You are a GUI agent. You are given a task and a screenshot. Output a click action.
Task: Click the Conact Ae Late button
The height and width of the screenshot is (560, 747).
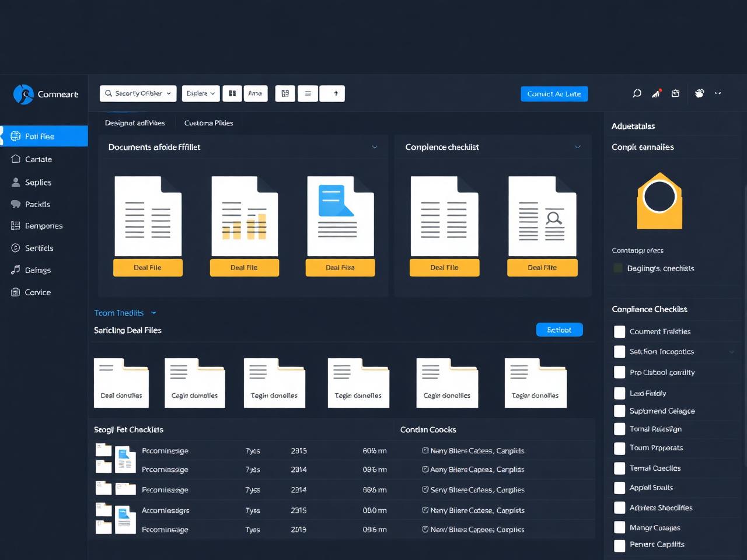click(x=554, y=94)
